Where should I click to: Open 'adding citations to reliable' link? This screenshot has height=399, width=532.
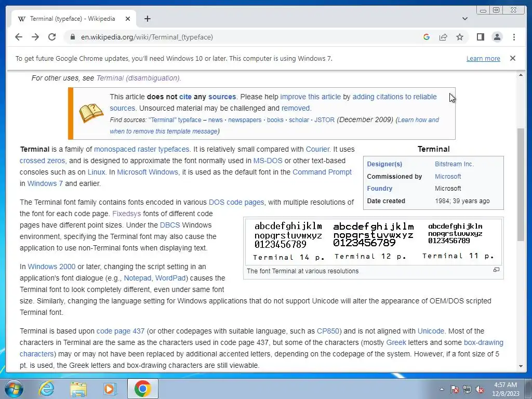point(395,97)
